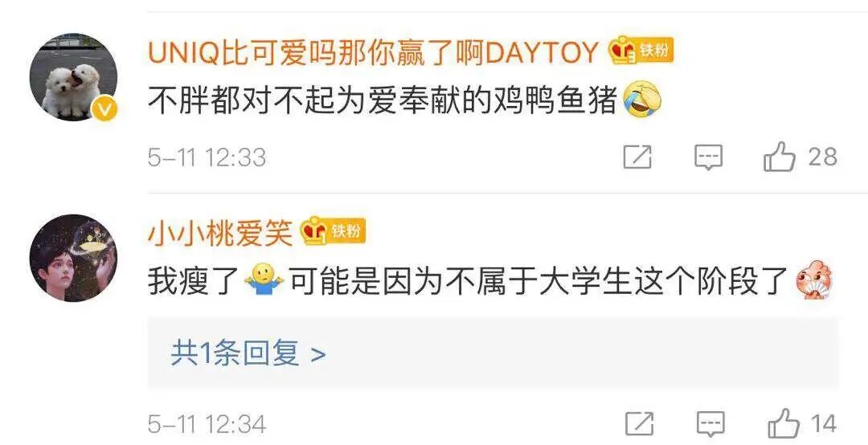Click username UNIQ比可爱吗那你赢了啊DAYTOY
Image resolution: width=868 pixels, height=445 pixels.
(374, 53)
